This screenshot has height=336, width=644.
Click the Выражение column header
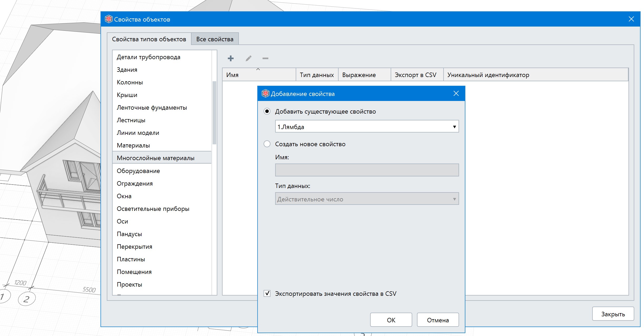pos(364,75)
